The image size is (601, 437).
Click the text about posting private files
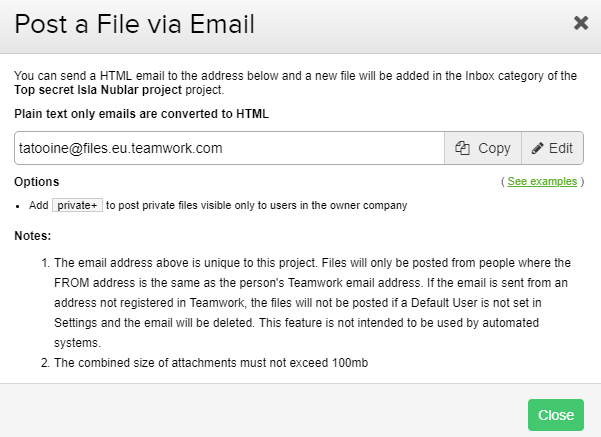click(256, 205)
